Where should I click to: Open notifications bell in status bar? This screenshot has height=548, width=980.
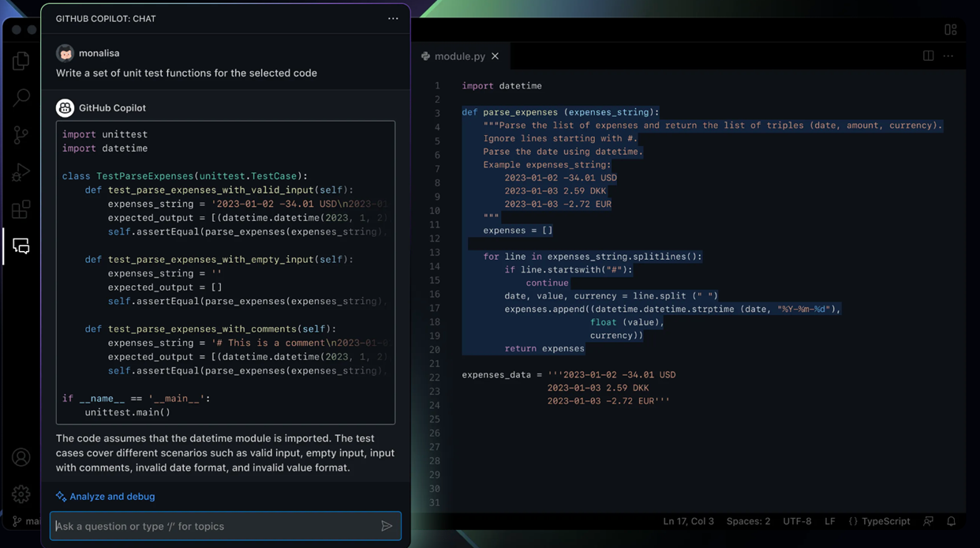951,521
